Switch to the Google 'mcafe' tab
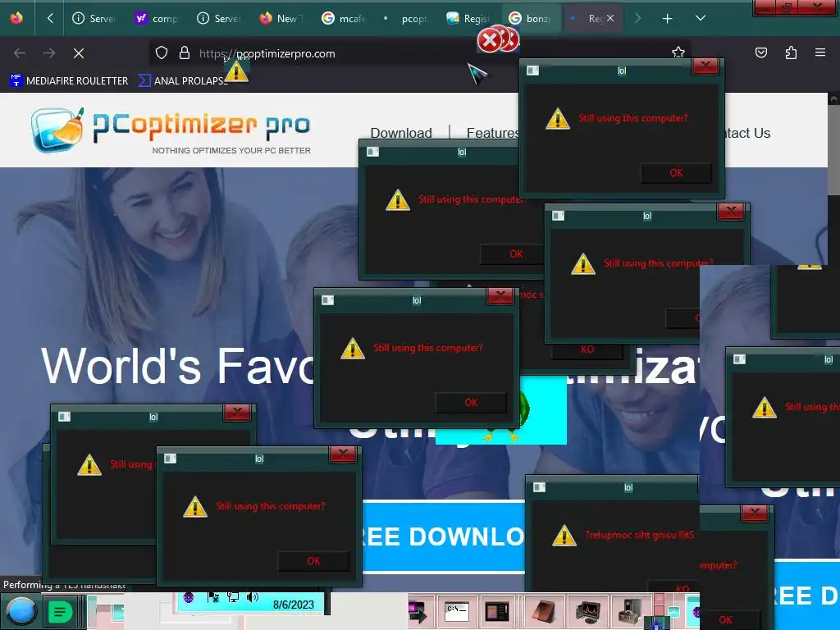Viewport: 840px width, 630px height. click(x=343, y=19)
